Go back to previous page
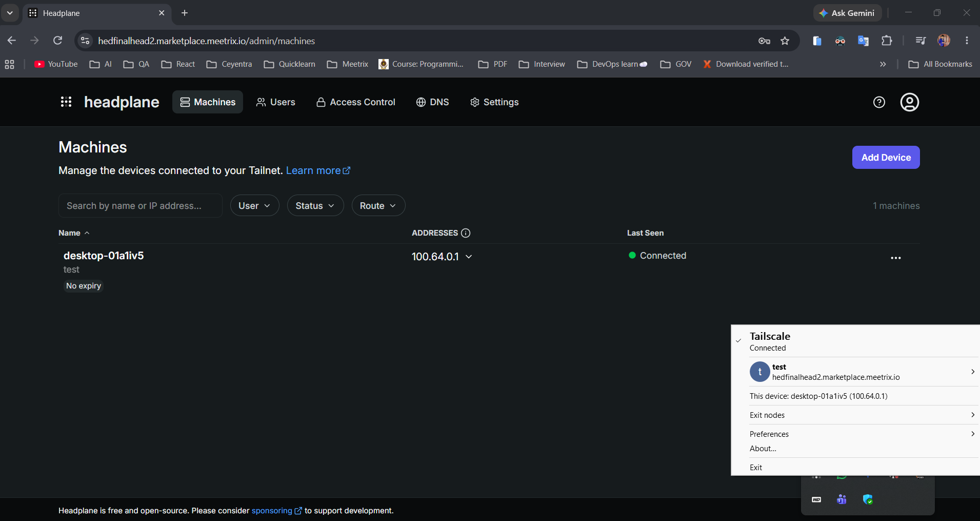The image size is (980, 521). click(12, 41)
